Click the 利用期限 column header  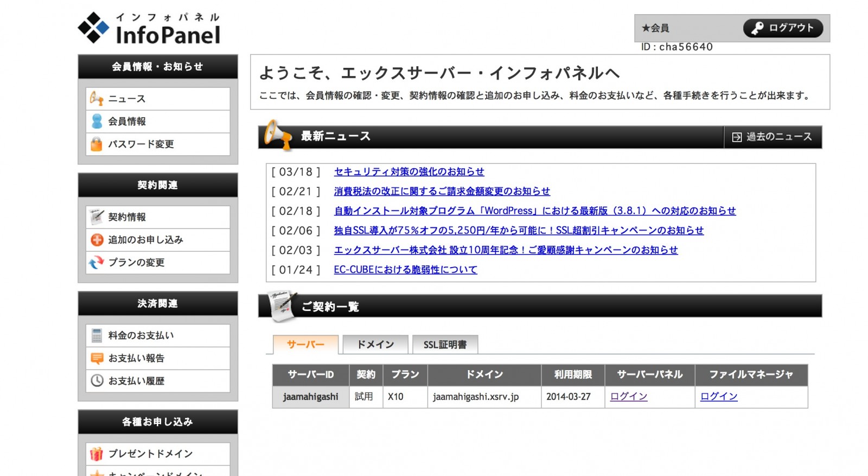tap(573, 375)
